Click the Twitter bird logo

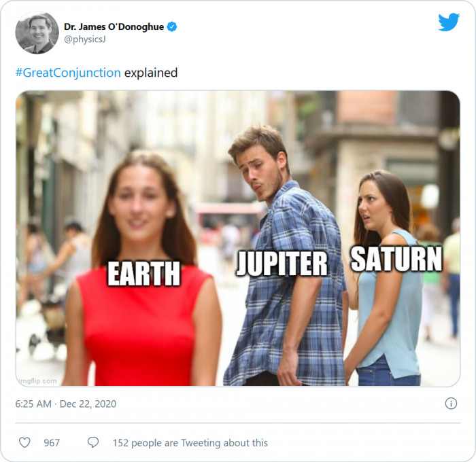pyautogui.click(x=448, y=22)
